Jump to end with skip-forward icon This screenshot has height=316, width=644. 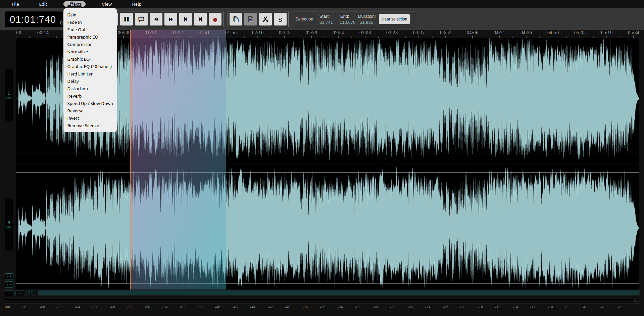coord(200,19)
